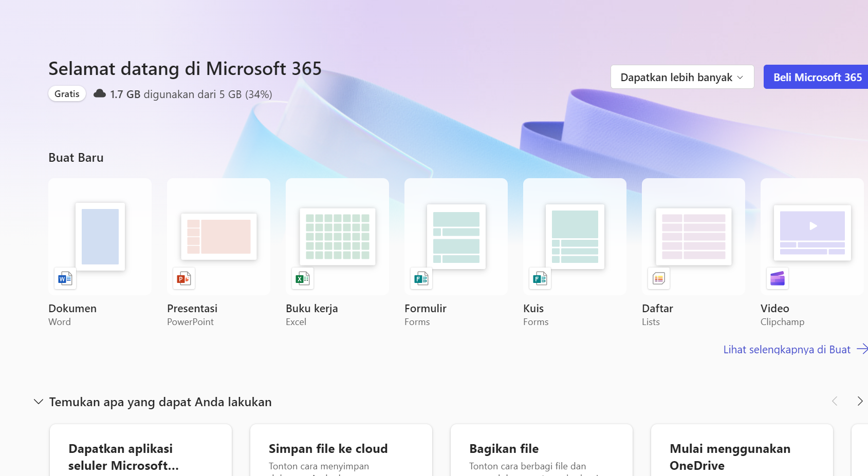The image size is (868, 476).
Task: Click the 1.7 GB digunakan dari 5 GB text
Action: click(x=191, y=94)
